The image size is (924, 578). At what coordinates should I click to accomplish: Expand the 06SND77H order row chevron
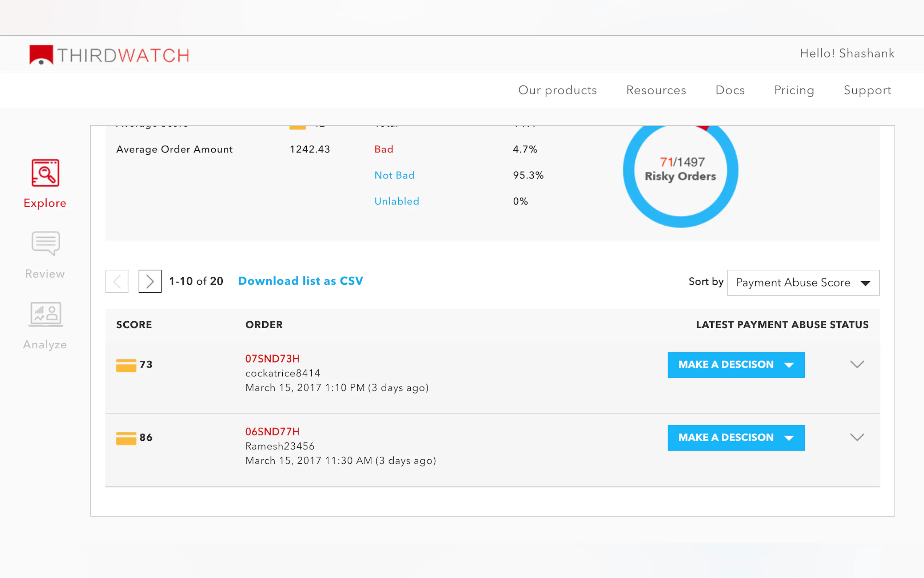857,437
